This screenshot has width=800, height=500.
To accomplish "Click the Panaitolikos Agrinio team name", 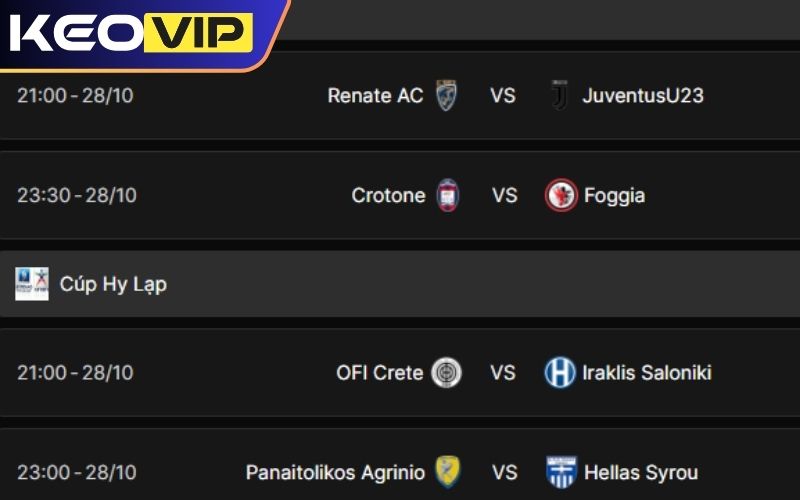I will (x=335, y=472).
